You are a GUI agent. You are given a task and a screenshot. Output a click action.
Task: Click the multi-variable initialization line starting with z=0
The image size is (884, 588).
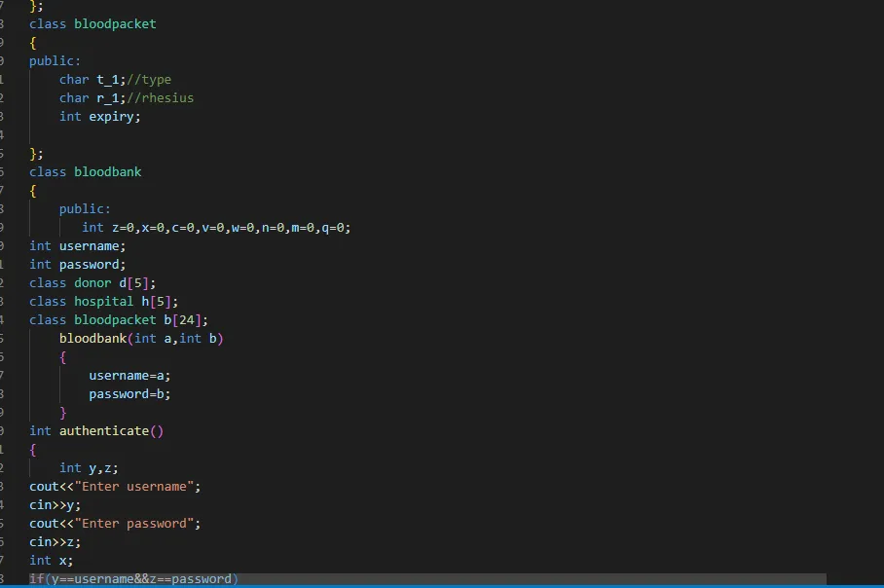tap(214, 227)
